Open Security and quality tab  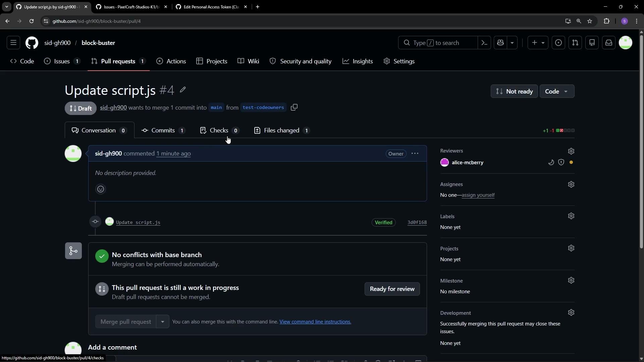click(301, 61)
